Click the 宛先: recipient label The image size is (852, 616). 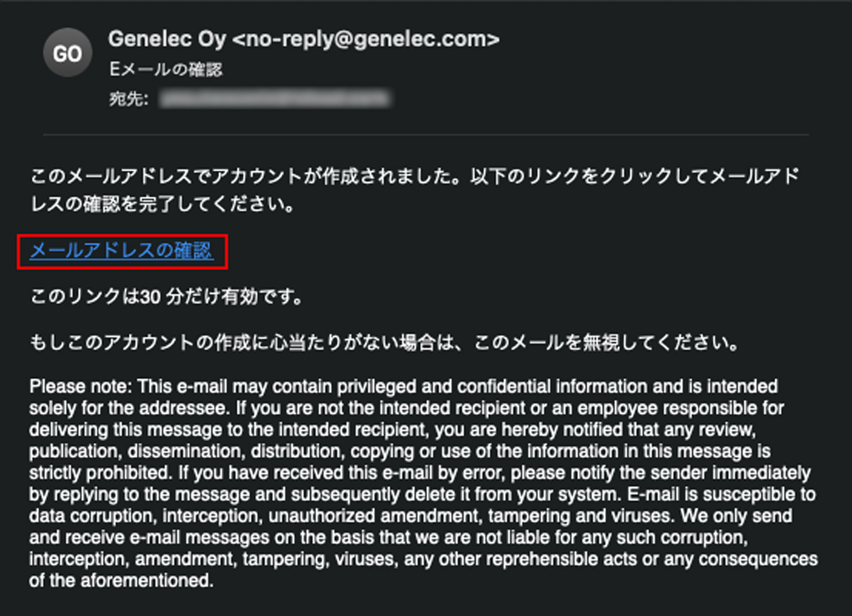(x=128, y=98)
